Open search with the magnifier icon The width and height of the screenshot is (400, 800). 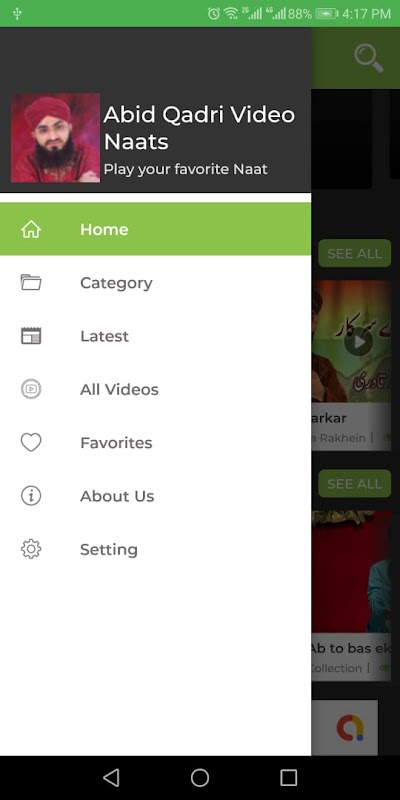(x=368, y=58)
